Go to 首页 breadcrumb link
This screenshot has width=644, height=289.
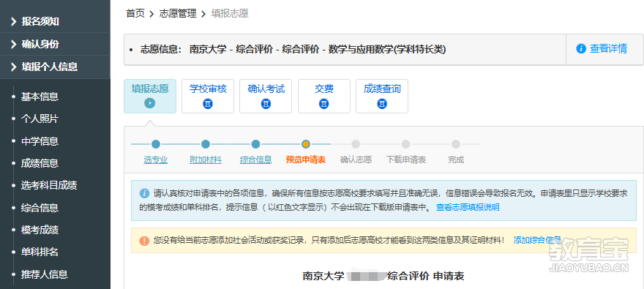pyautogui.click(x=135, y=14)
